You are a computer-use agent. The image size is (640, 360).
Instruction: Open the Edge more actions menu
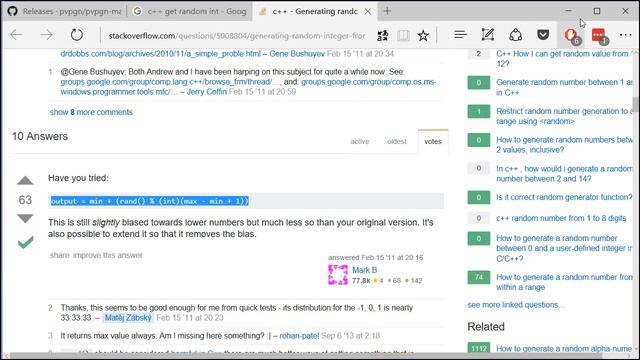[x=625, y=35]
